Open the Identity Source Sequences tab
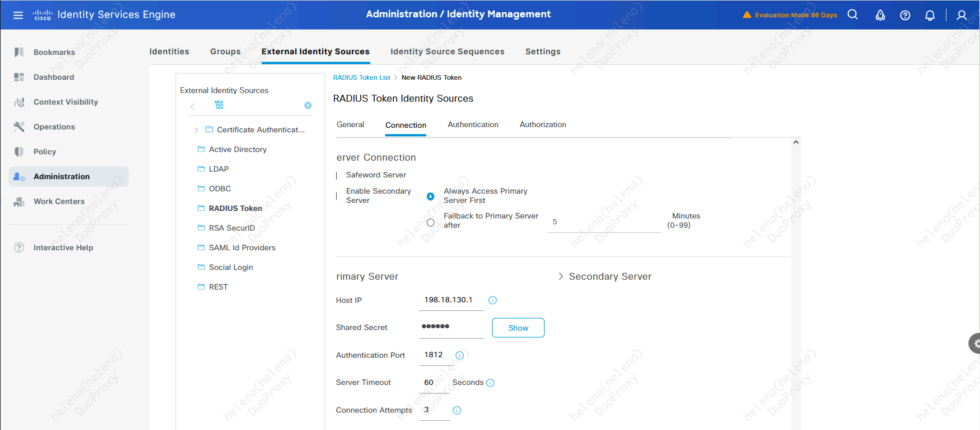The width and height of the screenshot is (980, 430). [x=447, y=51]
